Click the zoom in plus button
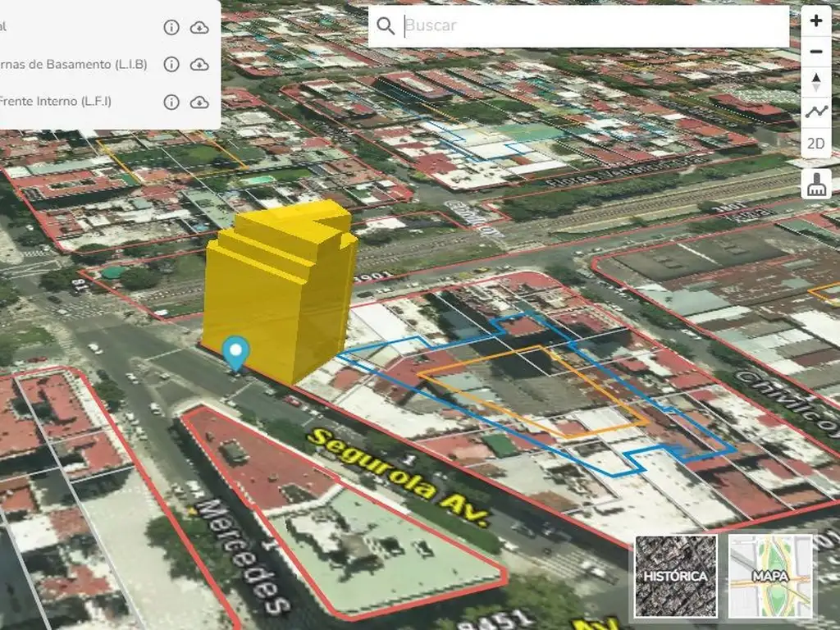Viewport: 840px width, 630px height. [x=815, y=21]
